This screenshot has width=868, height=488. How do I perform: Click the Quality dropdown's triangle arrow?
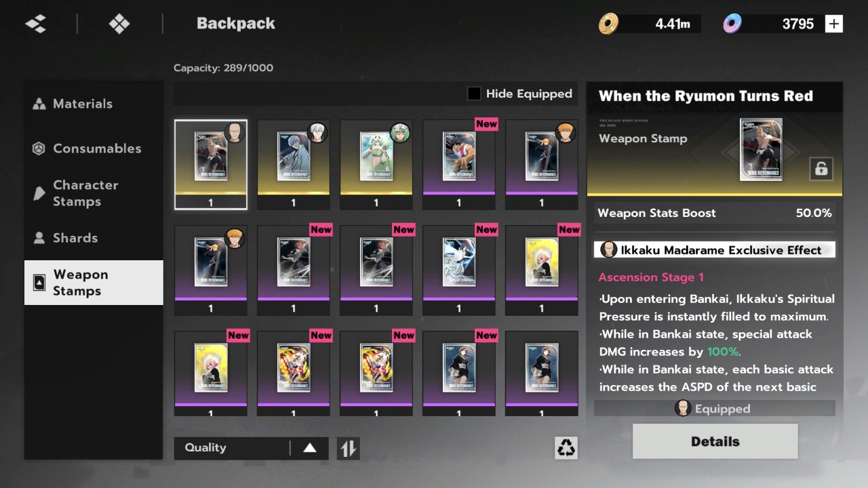point(309,448)
